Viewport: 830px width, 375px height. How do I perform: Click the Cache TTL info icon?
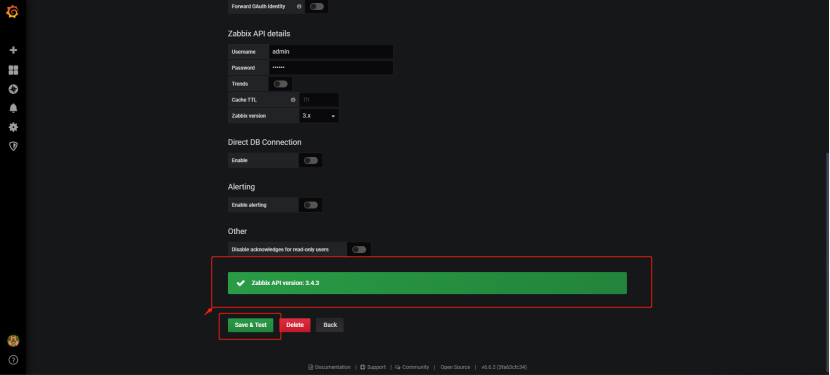(x=293, y=100)
